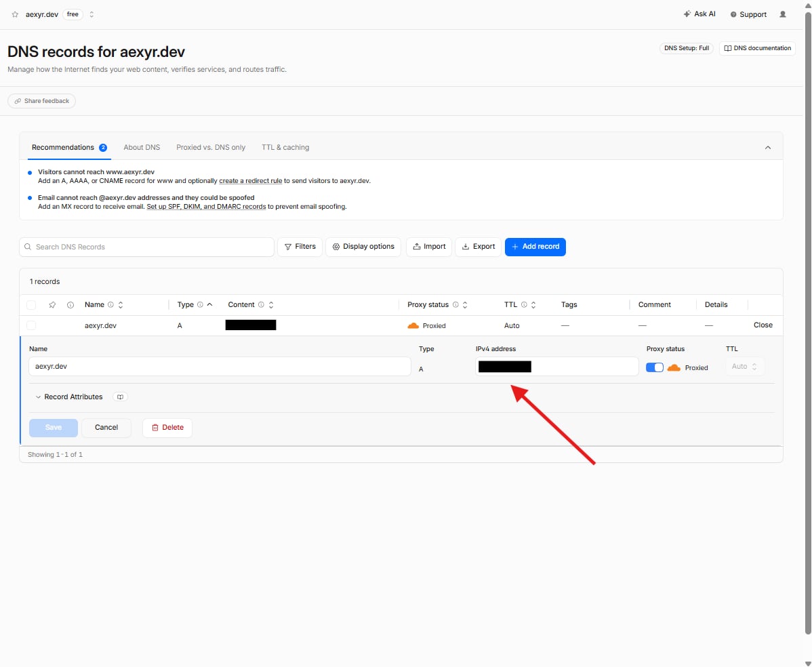812x667 pixels.
Task: Click the Name column info icon
Action: click(110, 305)
